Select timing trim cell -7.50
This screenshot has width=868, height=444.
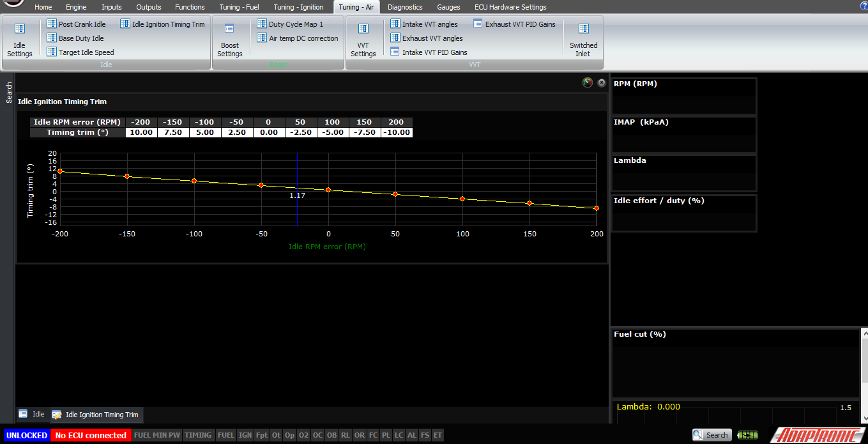(365, 132)
